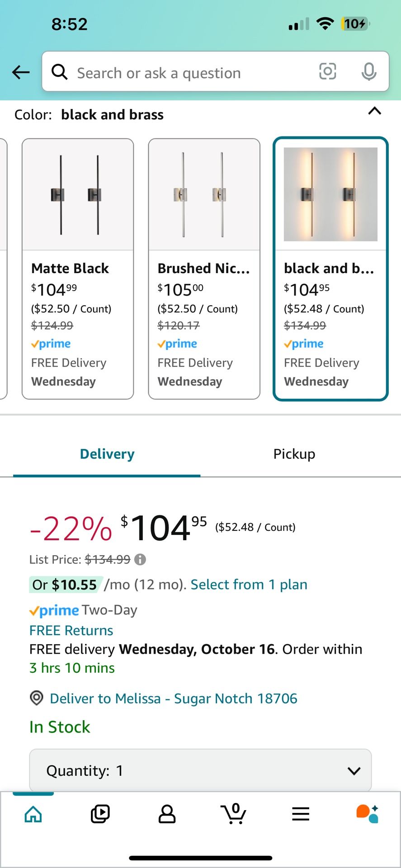The image size is (401, 868).
Task: Tap the back arrow icon
Action: 21,72
